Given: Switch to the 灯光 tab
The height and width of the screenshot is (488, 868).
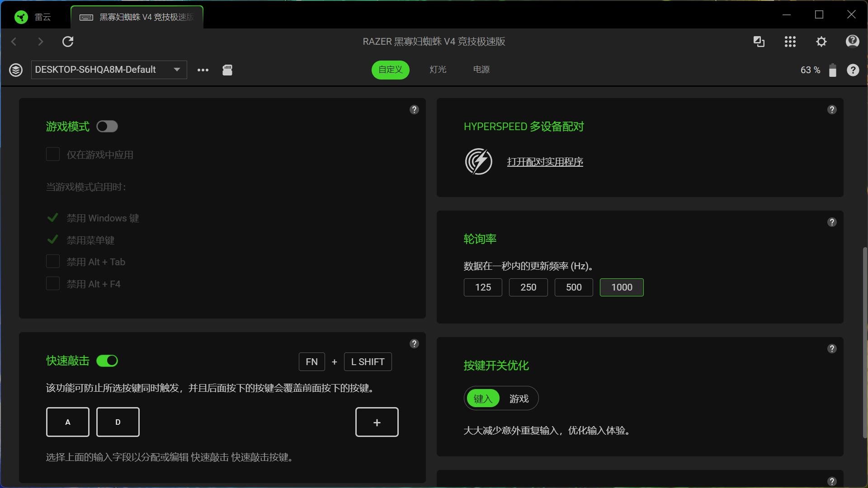Looking at the screenshot, I should pyautogui.click(x=438, y=70).
